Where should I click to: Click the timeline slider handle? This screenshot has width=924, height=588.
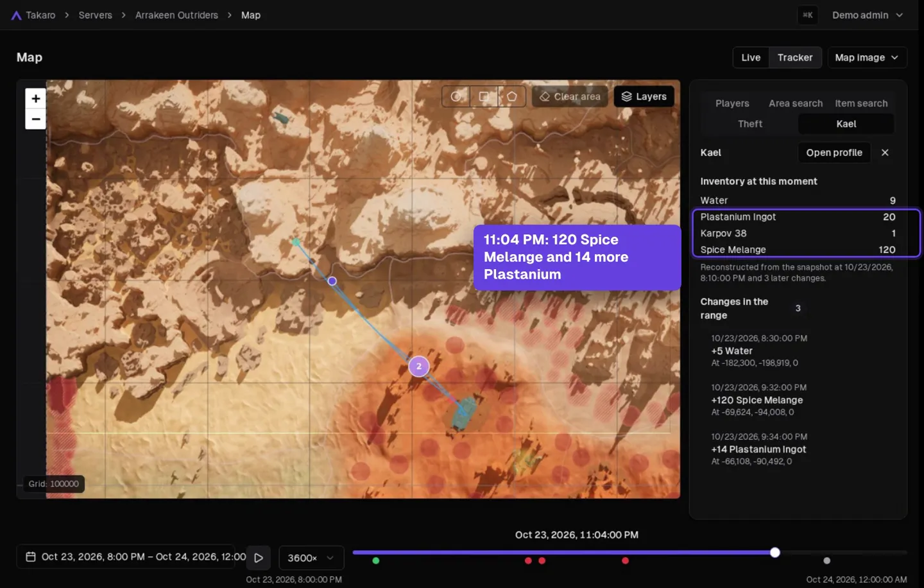click(x=775, y=553)
